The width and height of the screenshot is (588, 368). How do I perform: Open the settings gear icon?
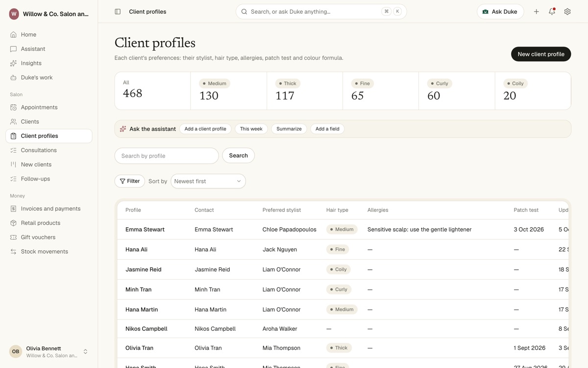point(567,12)
